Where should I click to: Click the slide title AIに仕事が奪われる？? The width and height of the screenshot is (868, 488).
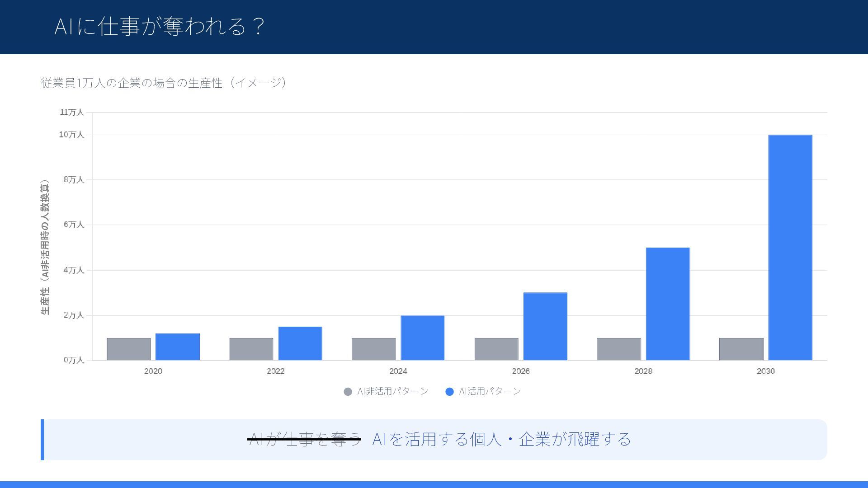point(159,26)
